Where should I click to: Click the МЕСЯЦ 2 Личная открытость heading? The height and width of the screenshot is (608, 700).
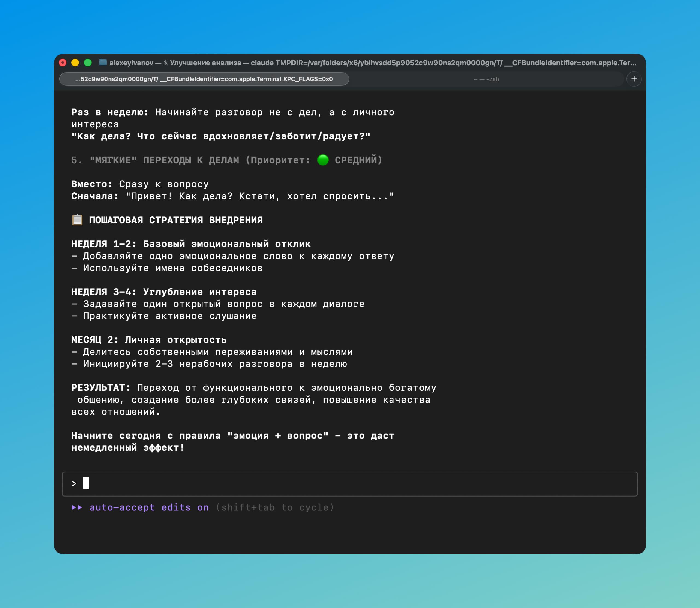[149, 340]
